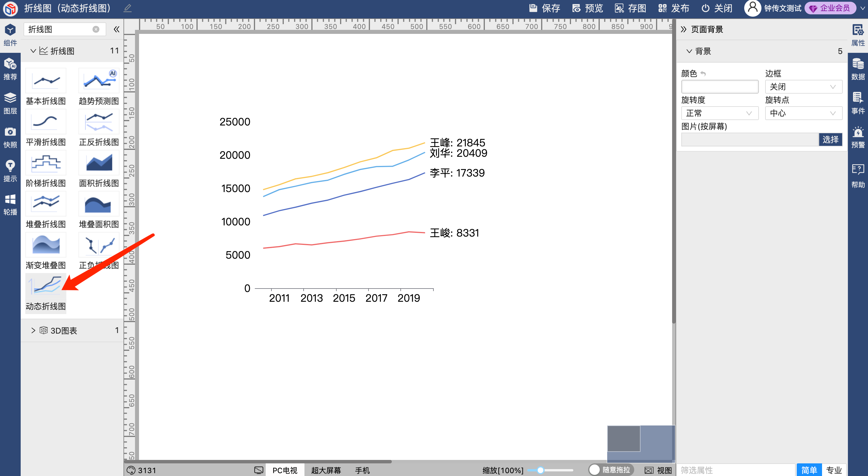This screenshot has height=476, width=868.
Task: Expand the 3D图表 category section
Action: [x=33, y=330]
